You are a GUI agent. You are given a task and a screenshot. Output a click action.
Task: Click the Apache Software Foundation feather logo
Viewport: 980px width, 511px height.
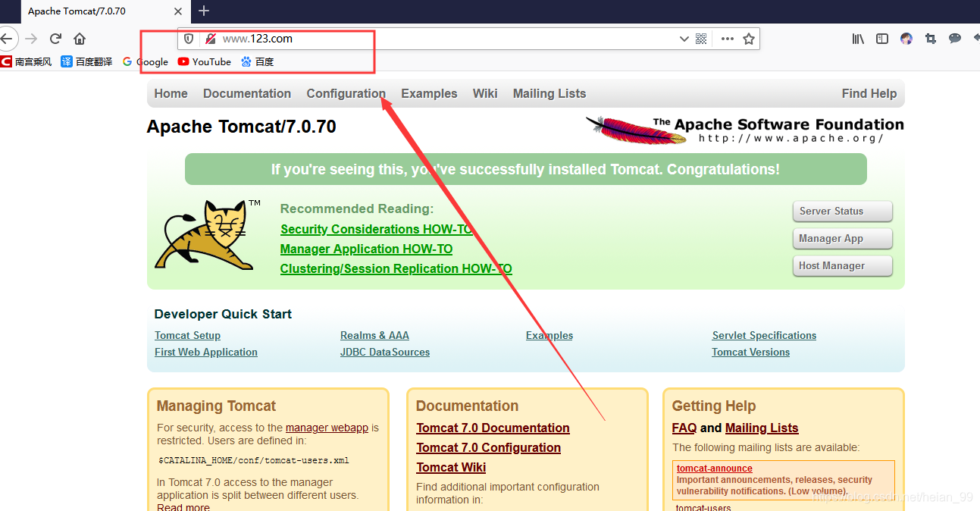pyautogui.click(x=745, y=130)
